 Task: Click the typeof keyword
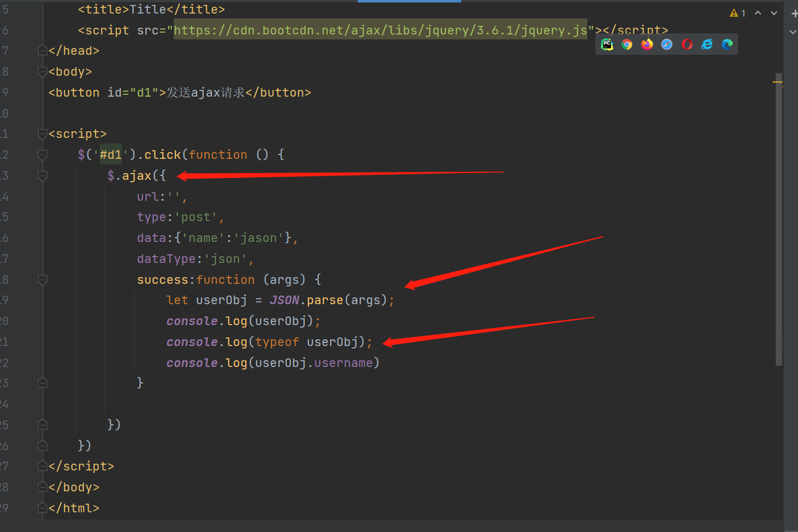pyautogui.click(x=277, y=342)
